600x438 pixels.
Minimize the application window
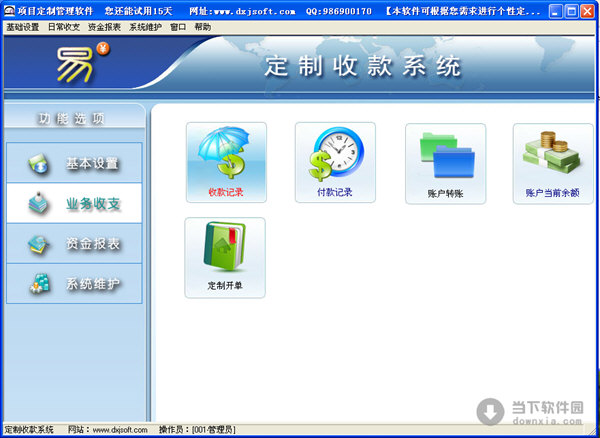click(x=553, y=11)
